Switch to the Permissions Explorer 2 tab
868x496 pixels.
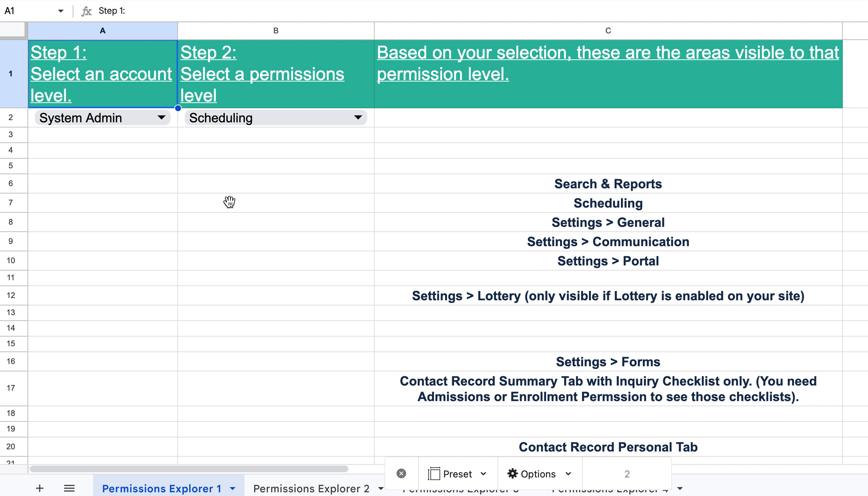pyautogui.click(x=311, y=489)
